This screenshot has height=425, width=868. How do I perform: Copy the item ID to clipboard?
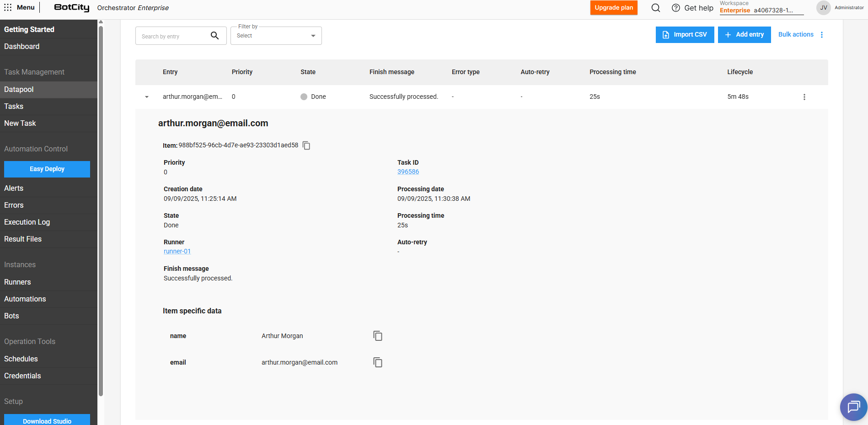click(x=306, y=145)
